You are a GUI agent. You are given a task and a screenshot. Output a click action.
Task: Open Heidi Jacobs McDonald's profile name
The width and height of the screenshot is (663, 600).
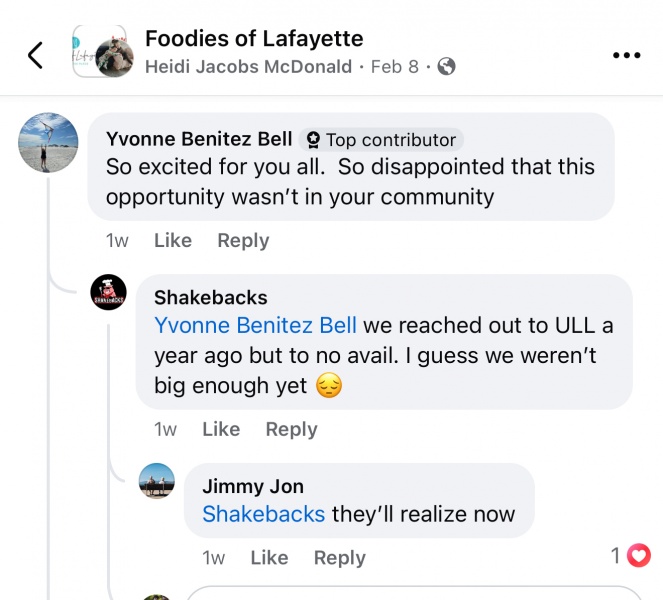(248, 67)
